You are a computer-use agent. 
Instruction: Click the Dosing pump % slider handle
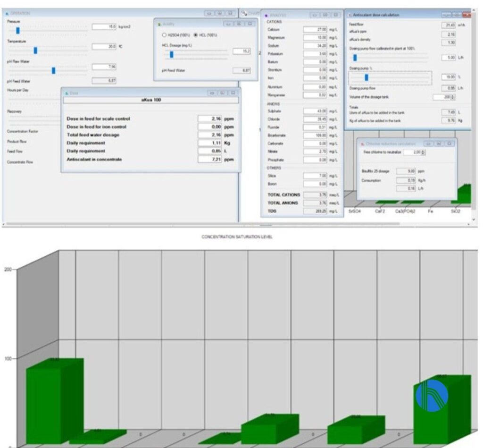pyautogui.click(x=366, y=77)
